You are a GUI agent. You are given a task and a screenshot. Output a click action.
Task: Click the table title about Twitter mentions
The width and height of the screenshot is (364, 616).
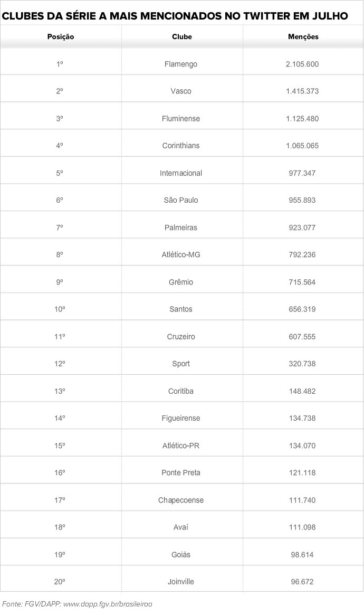click(175, 16)
